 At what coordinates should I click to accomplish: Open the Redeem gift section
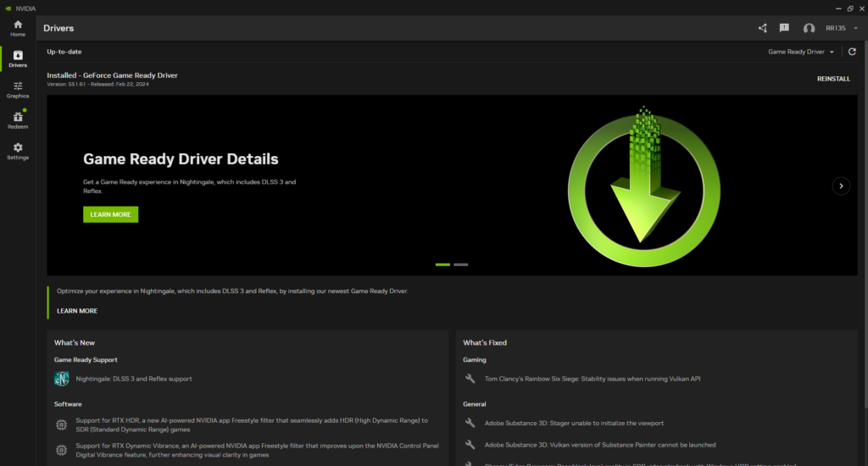[18, 120]
